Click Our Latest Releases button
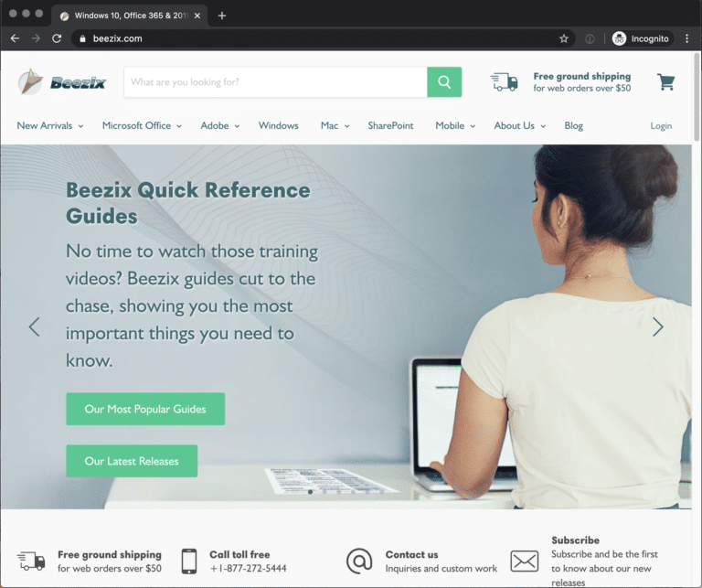 click(x=132, y=461)
